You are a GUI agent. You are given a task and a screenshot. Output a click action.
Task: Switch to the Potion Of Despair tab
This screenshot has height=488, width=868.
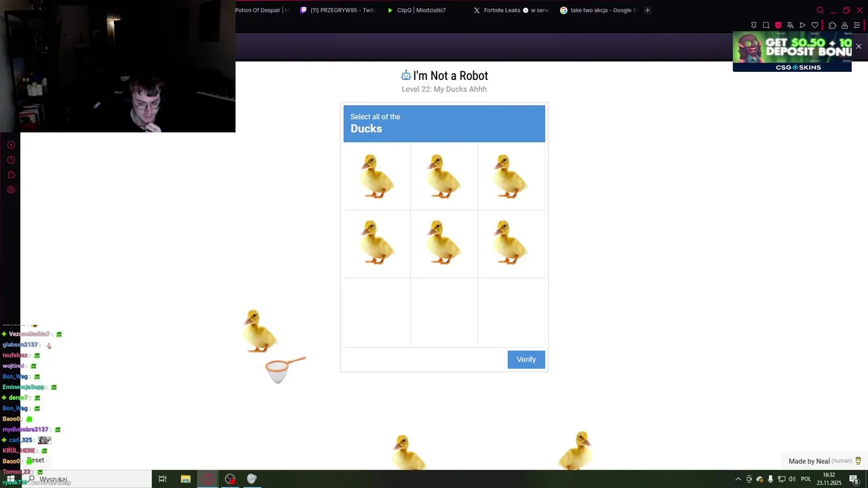pyautogui.click(x=262, y=10)
